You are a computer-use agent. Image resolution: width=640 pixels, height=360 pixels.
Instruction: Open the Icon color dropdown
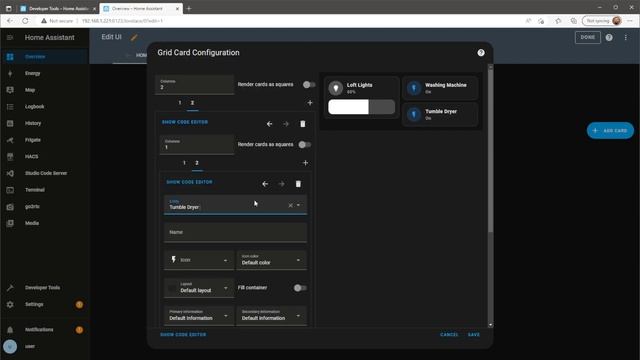pos(271,260)
